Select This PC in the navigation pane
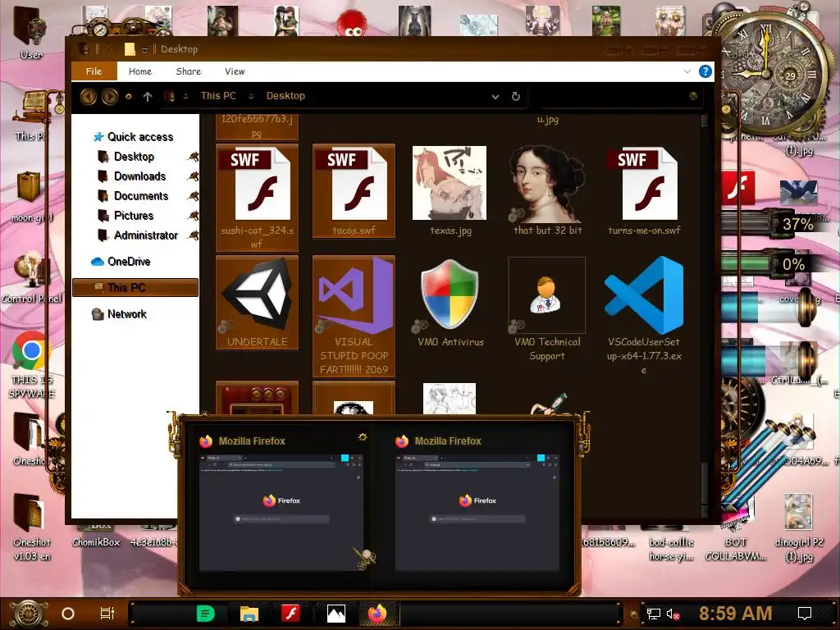 135,288
